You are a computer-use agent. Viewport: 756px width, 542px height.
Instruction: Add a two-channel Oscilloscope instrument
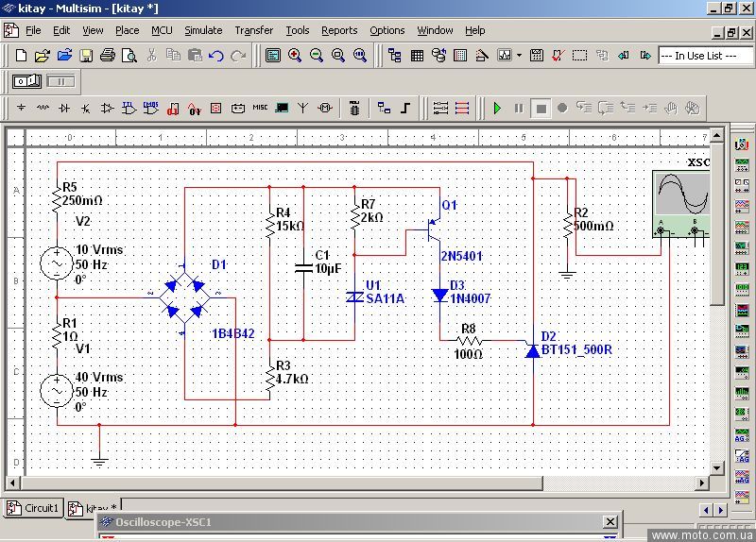pyautogui.click(x=742, y=206)
